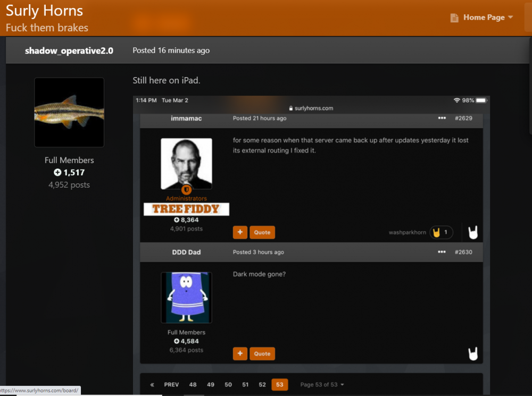The image size is (532, 396).
Task: Click the reaction count badge next to washparkhorn
Action: tap(441, 232)
